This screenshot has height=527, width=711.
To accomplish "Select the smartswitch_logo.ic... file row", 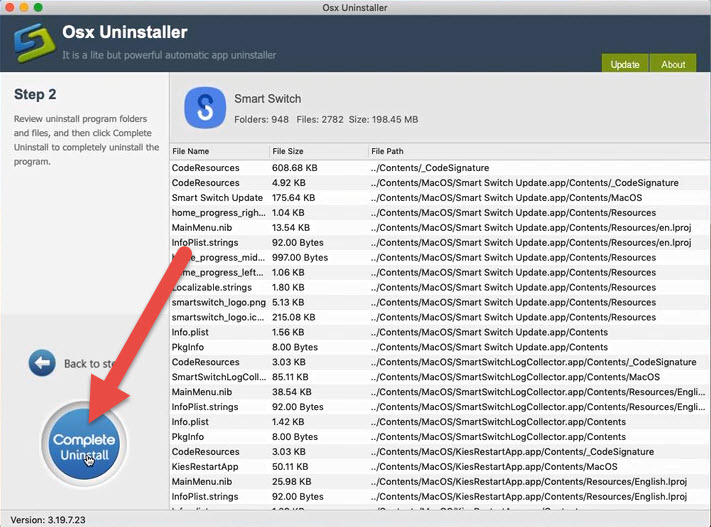I will [440, 317].
